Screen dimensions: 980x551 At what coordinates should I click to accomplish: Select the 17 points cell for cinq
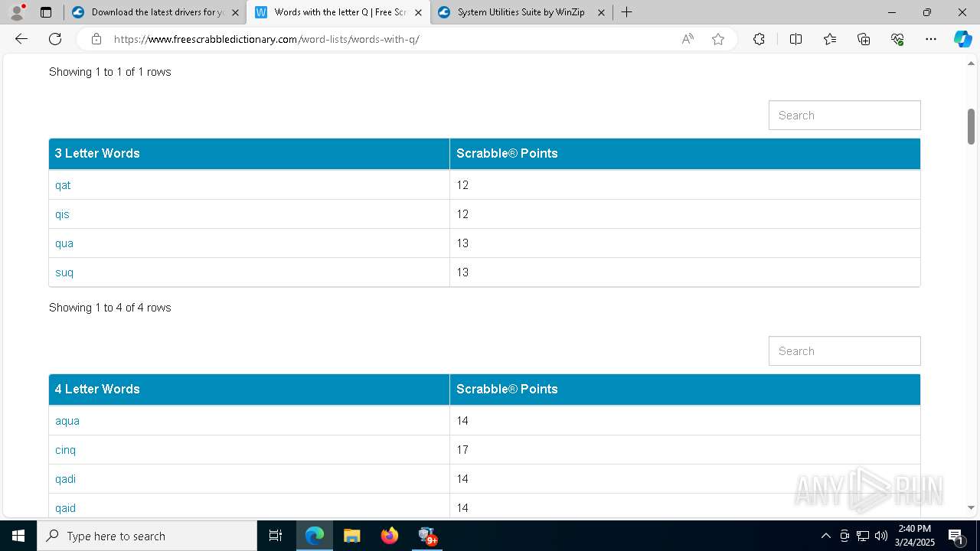coord(684,450)
